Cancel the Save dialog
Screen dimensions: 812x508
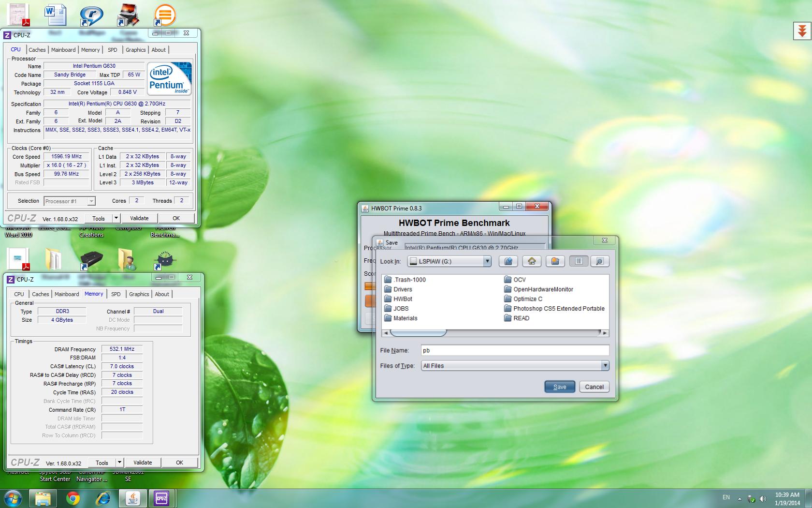[594, 387]
